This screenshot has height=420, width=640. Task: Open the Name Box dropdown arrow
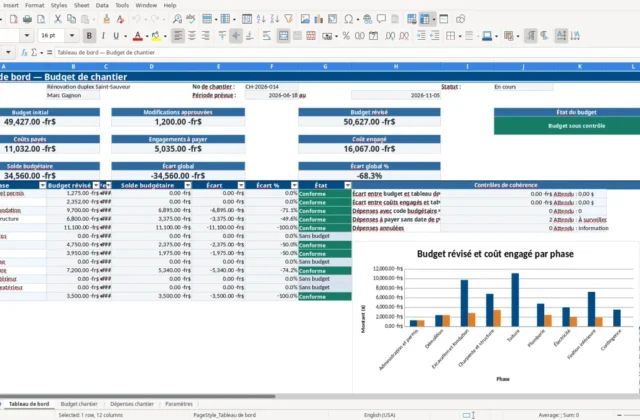(8, 53)
